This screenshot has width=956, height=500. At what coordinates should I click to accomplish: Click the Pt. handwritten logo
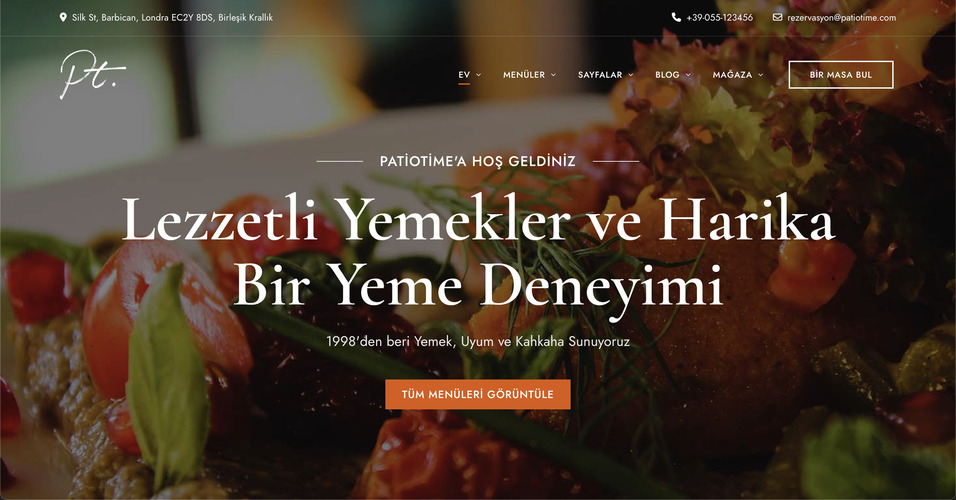[93, 74]
